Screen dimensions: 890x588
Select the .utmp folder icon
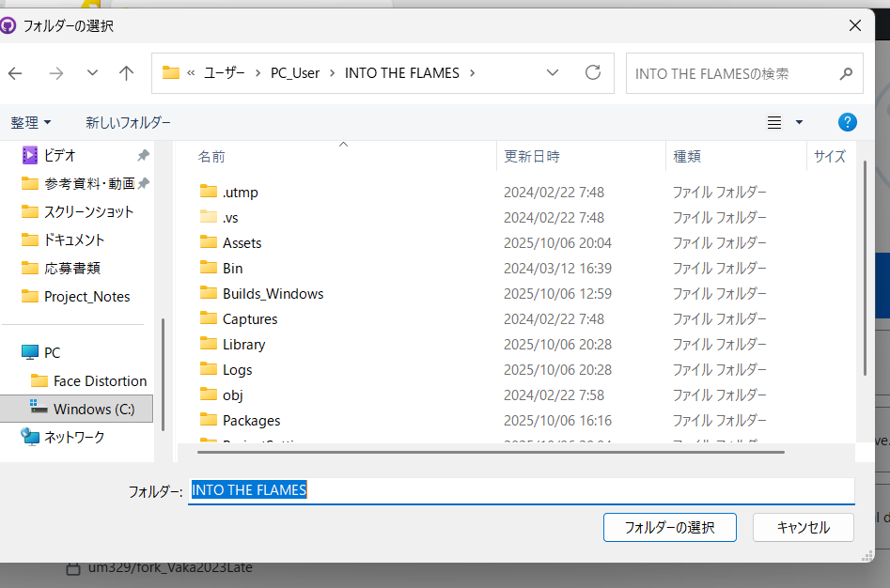pos(209,191)
